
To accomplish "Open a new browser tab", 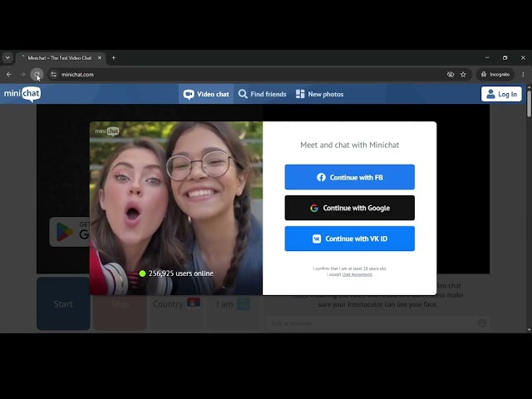I will pyautogui.click(x=114, y=58).
